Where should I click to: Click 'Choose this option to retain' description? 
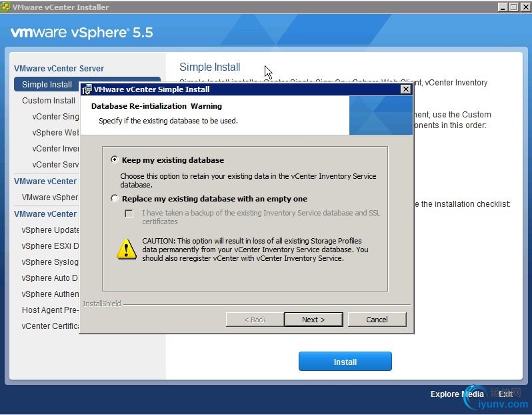click(x=248, y=180)
